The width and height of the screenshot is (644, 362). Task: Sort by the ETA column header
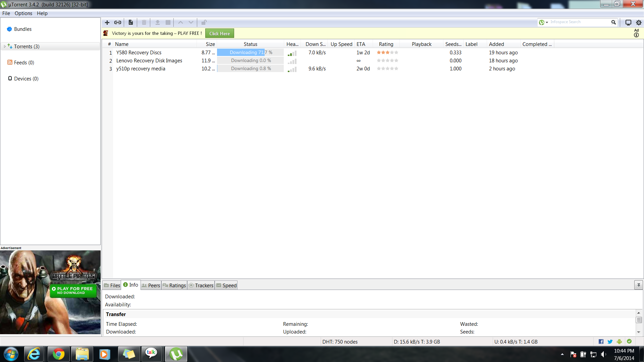(x=364, y=44)
